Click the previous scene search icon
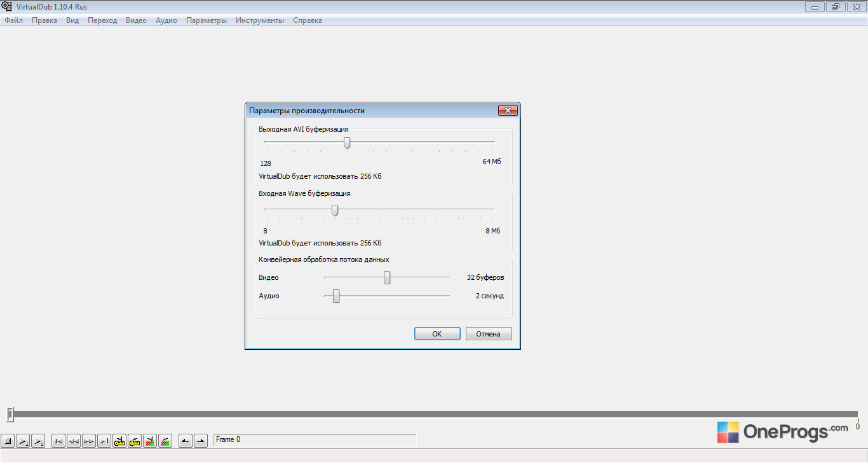Image resolution: width=868 pixels, height=463 pixels. click(x=150, y=441)
